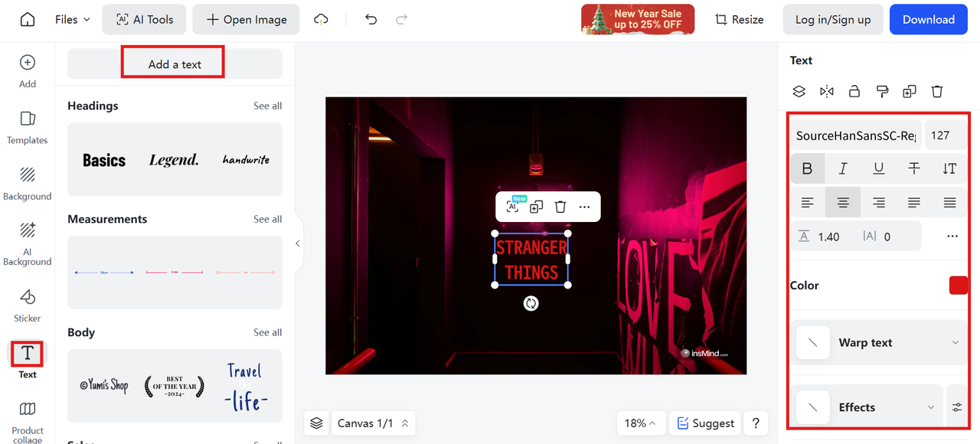Download the image
980x444 pixels.
point(928,20)
